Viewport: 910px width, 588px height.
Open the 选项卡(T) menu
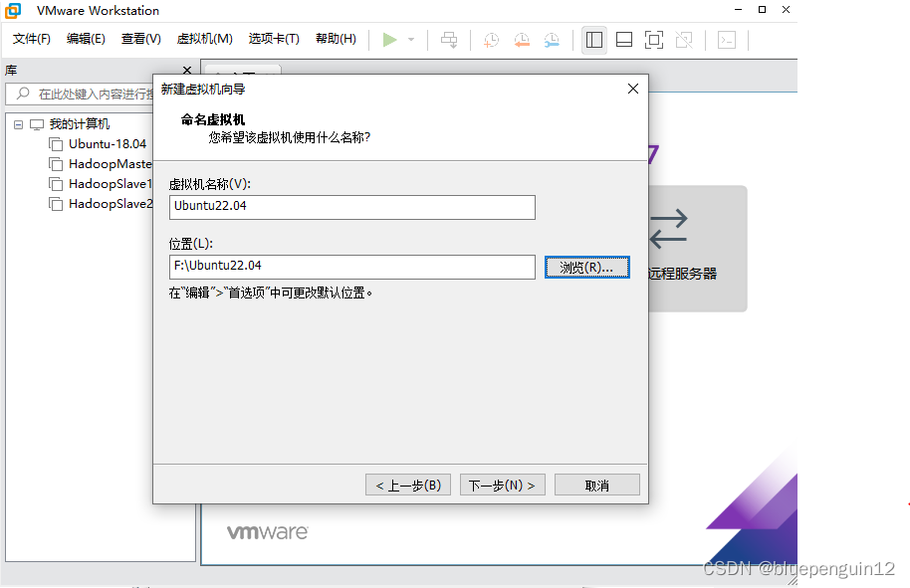[x=274, y=39]
